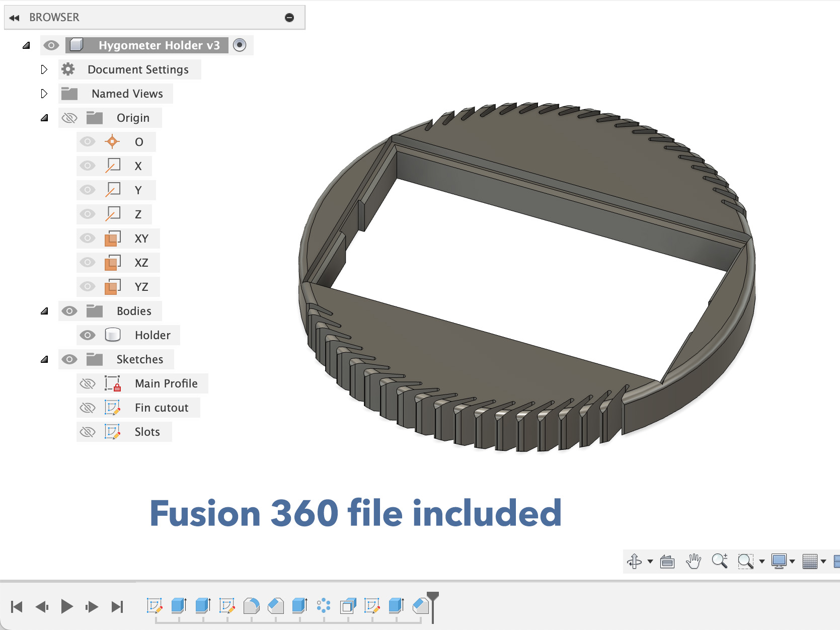The image size is (840, 630).
Task: Select the Combine feature in the timeline
Action: (x=348, y=606)
